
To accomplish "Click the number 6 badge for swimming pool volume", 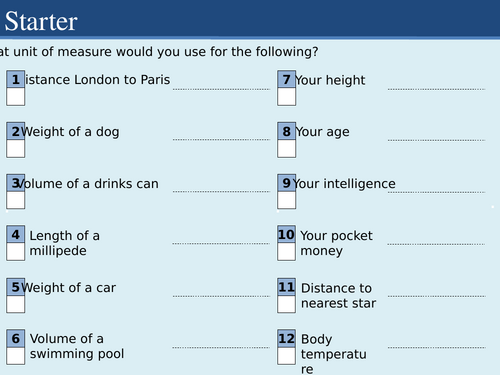I will [16, 339].
